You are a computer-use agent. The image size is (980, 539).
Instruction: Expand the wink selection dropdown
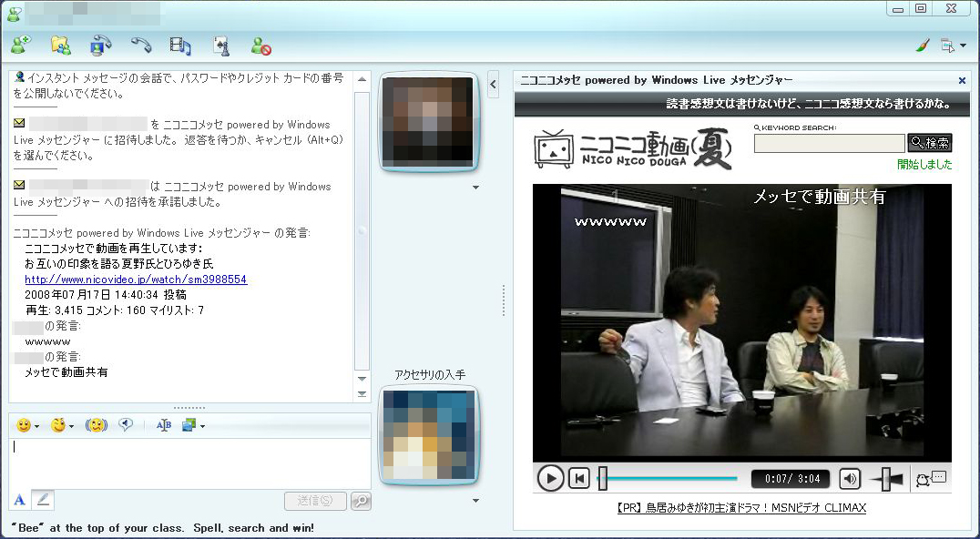(x=72, y=425)
